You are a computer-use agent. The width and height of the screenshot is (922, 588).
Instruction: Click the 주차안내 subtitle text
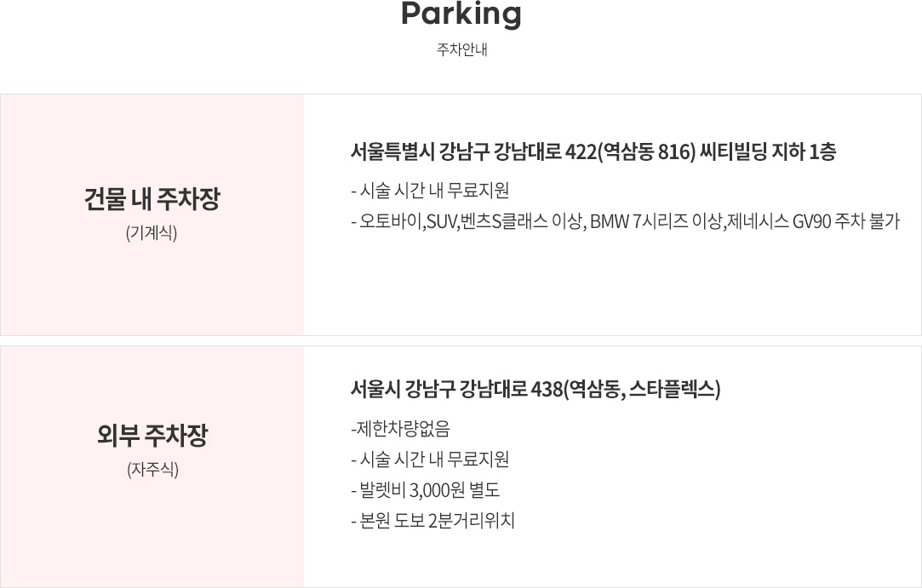coord(461,49)
